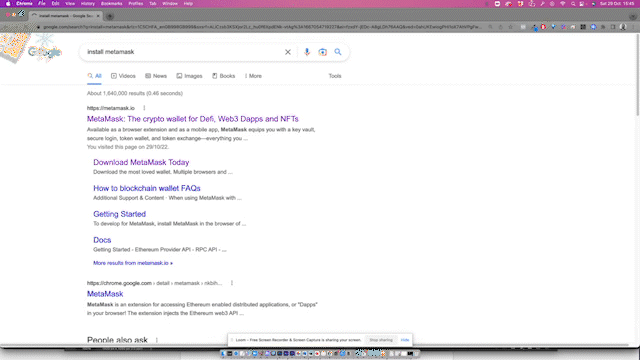
Task: Open Spotlight search in macOS menu bar
Action: coord(573,4)
